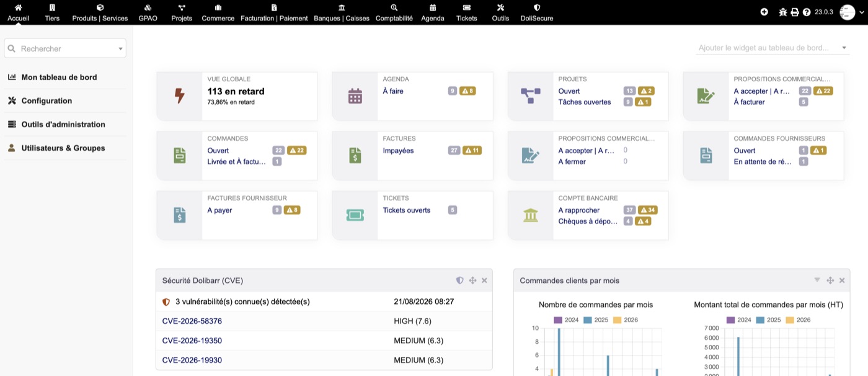
Task: Open Impayées invoices link
Action: 398,150
